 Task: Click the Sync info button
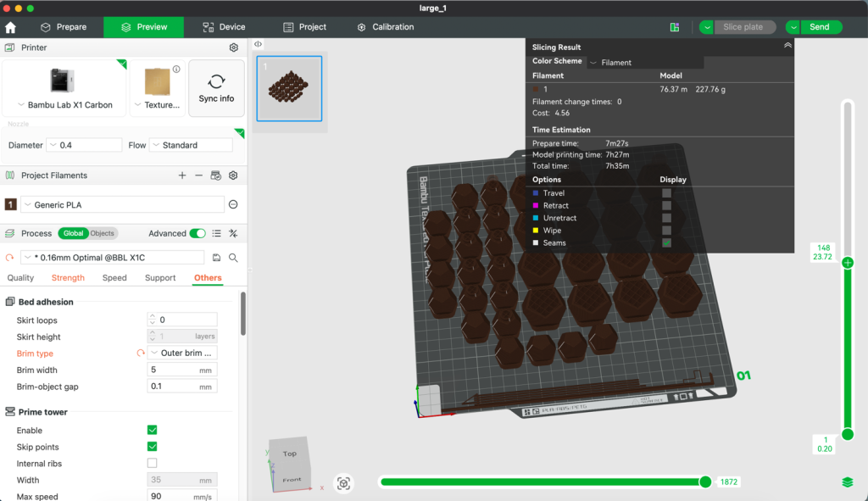216,88
